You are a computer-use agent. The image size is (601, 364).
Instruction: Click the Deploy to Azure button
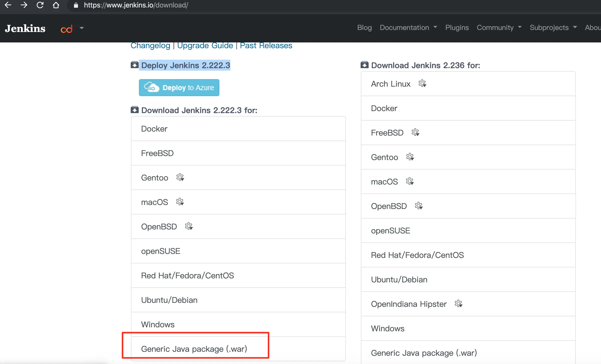pyautogui.click(x=179, y=88)
